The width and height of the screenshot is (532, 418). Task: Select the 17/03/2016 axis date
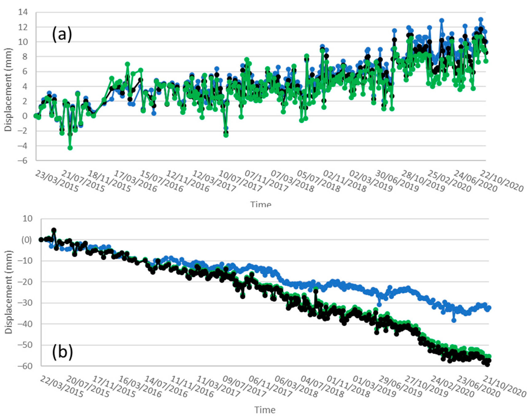(136, 181)
